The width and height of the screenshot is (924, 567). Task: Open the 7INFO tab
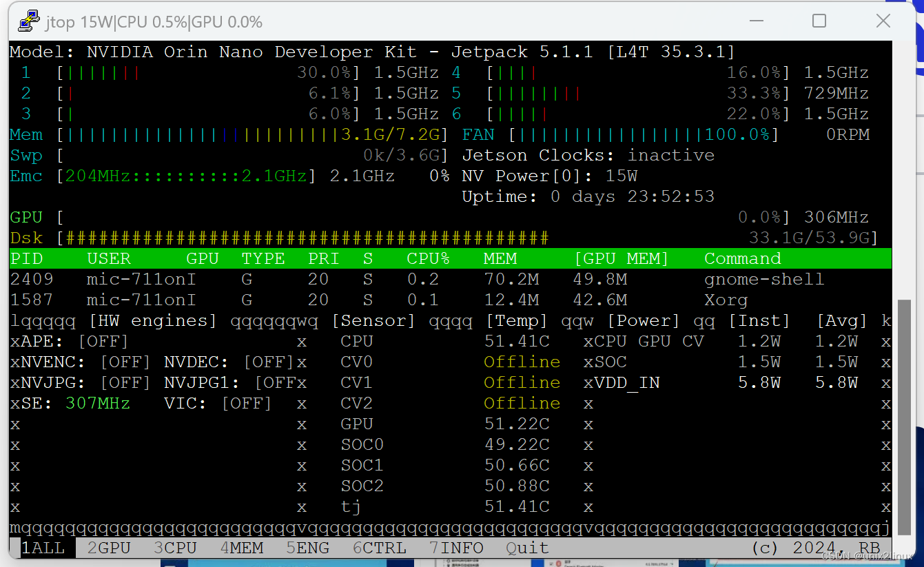tap(456, 548)
